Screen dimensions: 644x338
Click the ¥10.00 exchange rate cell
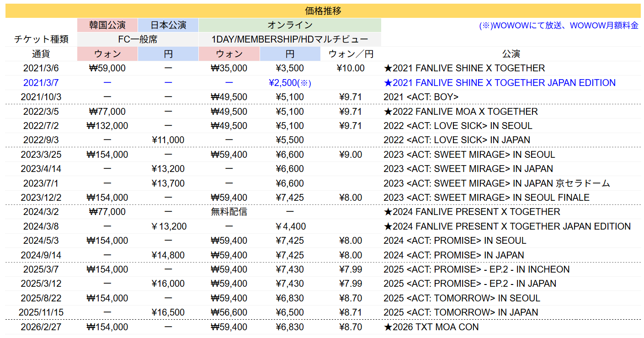click(351, 68)
